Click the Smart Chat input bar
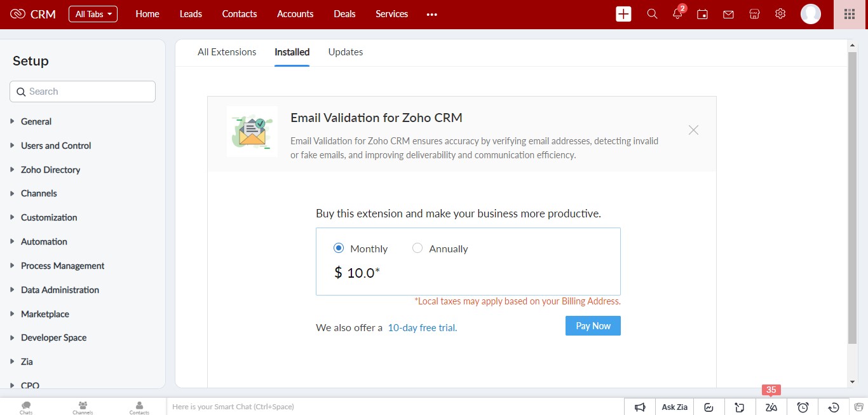868x415 pixels. tap(395, 407)
